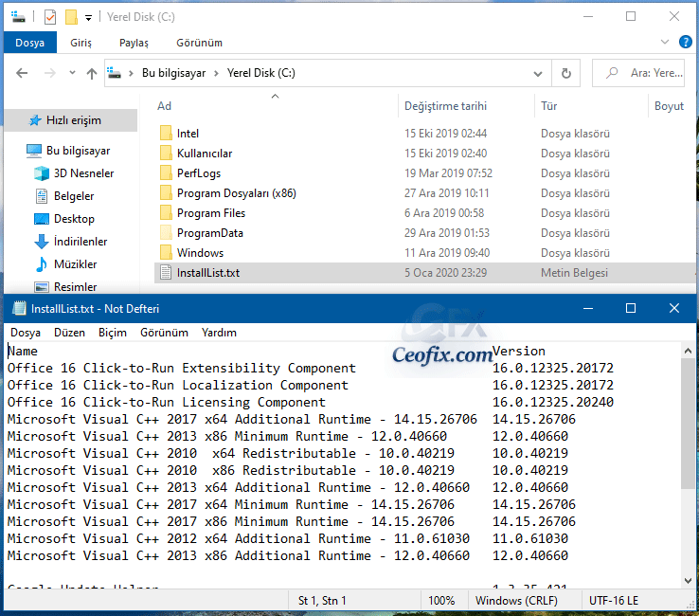Click the Metin Belgesi type cell
The height and width of the screenshot is (616, 699).
tap(574, 273)
